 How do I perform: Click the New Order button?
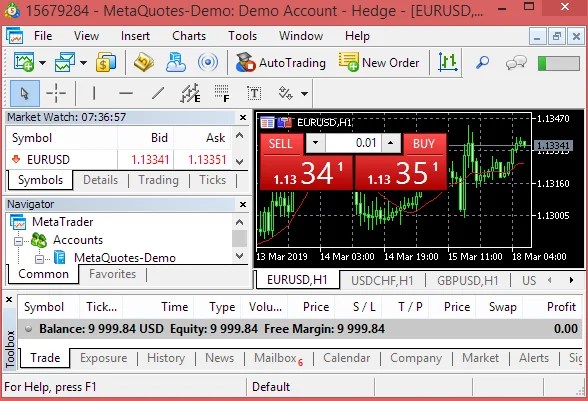[379, 62]
